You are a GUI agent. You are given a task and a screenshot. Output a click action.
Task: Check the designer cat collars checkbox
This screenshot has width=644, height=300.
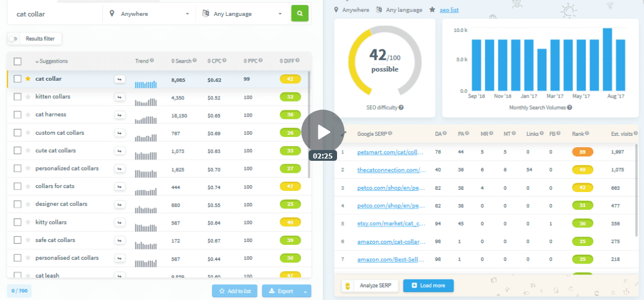tap(17, 204)
